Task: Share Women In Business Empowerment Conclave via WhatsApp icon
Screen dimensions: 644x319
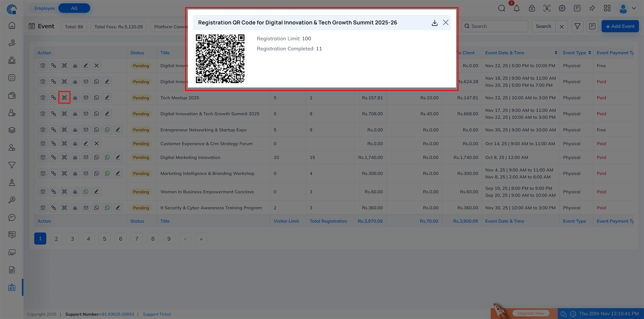Action: point(86,191)
